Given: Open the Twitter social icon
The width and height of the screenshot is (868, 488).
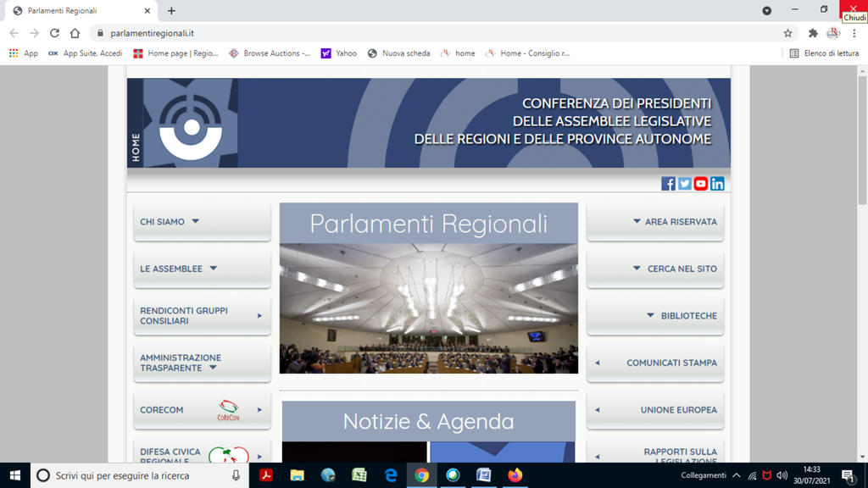Looking at the screenshot, I should [x=684, y=184].
